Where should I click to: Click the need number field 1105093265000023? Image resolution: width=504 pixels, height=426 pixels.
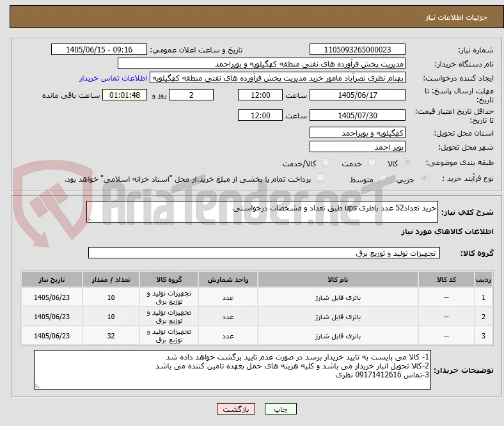357,49
